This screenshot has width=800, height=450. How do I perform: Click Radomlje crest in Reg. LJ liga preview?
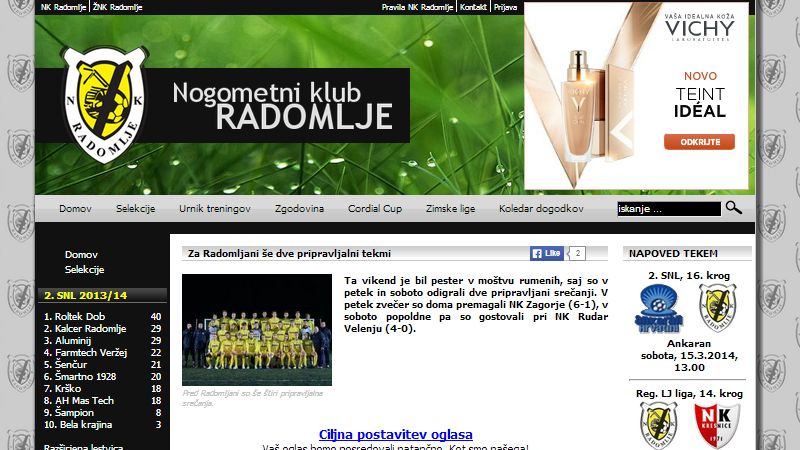click(658, 426)
